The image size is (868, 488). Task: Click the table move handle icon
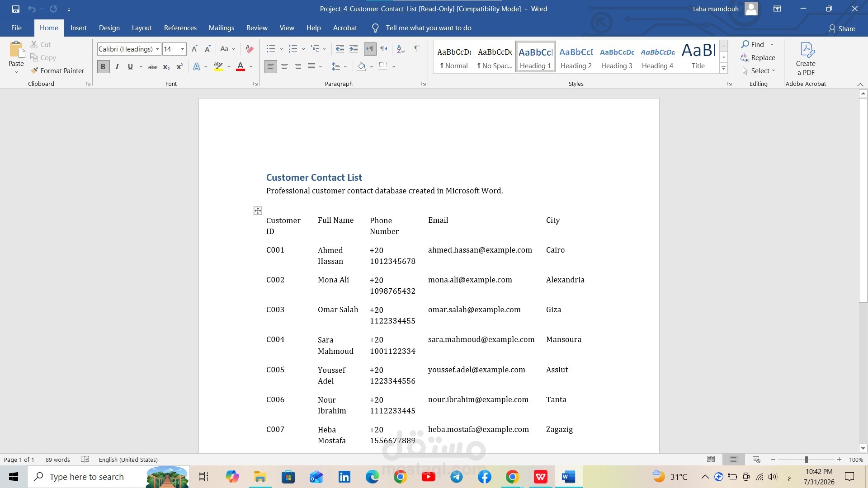(258, 211)
